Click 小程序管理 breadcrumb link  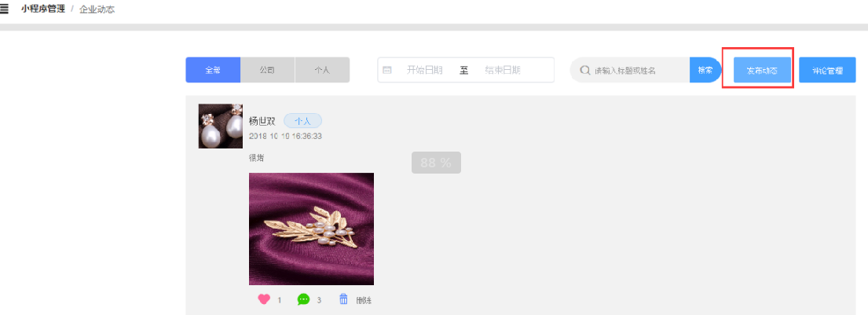[43, 9]
